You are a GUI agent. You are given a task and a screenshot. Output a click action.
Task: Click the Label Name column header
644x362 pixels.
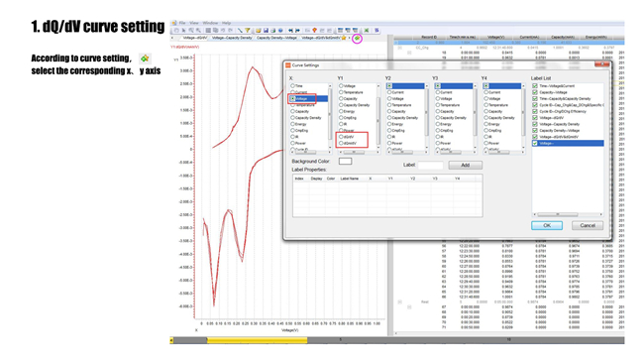[350, 179]
